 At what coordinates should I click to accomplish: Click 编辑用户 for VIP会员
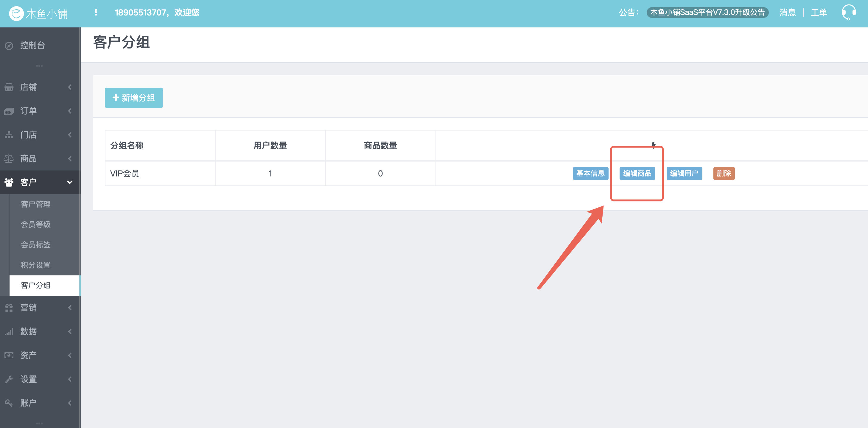pyautogui.click(x=684, y=173)
